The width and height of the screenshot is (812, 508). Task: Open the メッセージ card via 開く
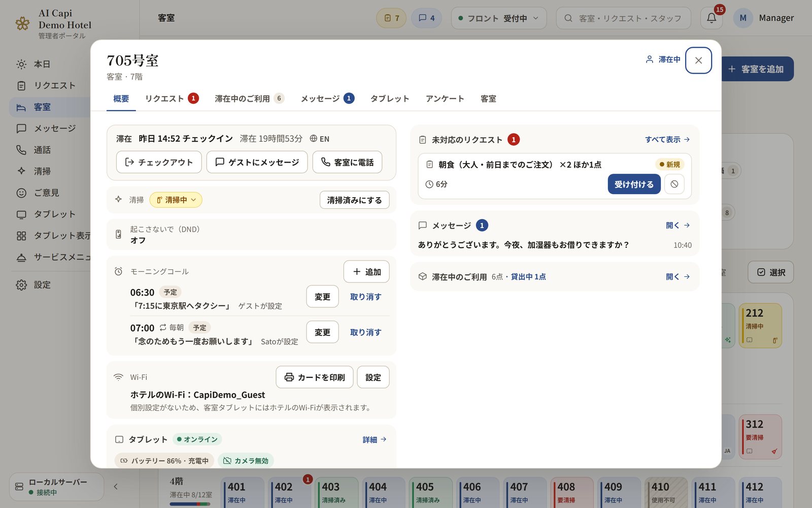click(678, 225)
